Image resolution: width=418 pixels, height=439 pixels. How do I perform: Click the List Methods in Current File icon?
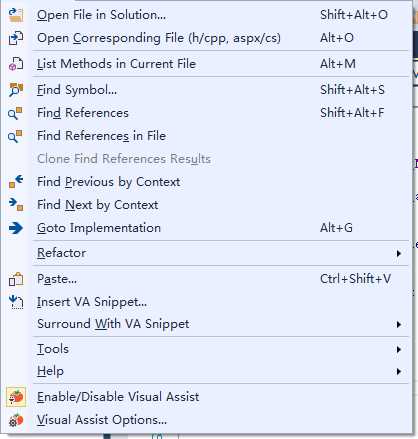(x=16, y=64)
